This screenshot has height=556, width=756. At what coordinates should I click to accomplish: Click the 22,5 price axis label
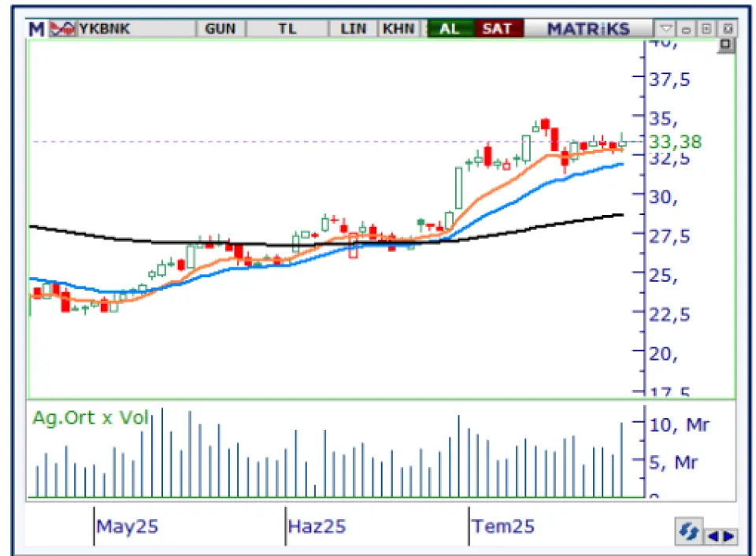(x=669, y=315)
